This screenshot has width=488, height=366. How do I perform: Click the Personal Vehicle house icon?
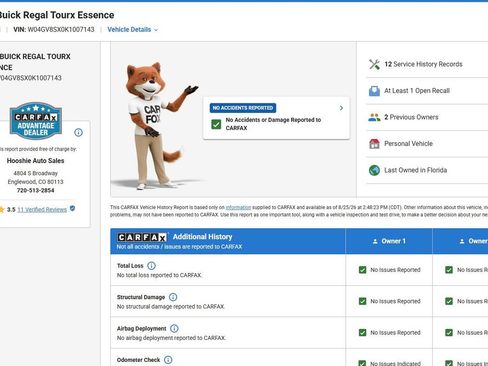pyautogui.click(x=374, y=144)
